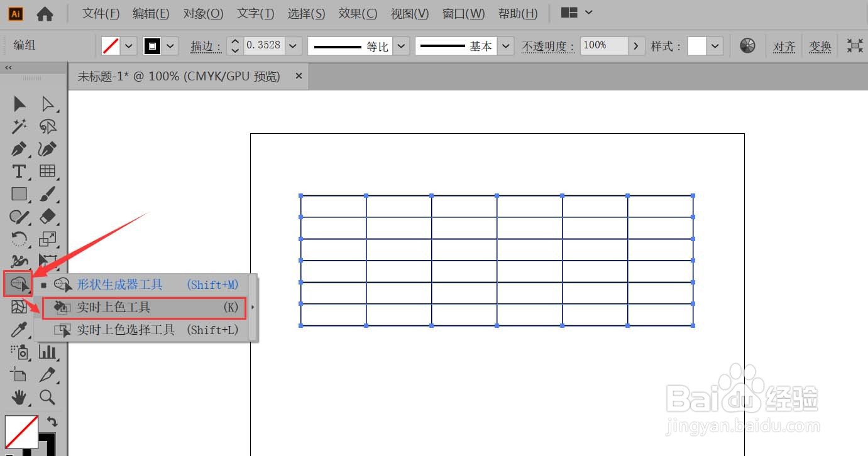Select the Curvature tool
The image size is (868, 456).
tap(48, 149)
